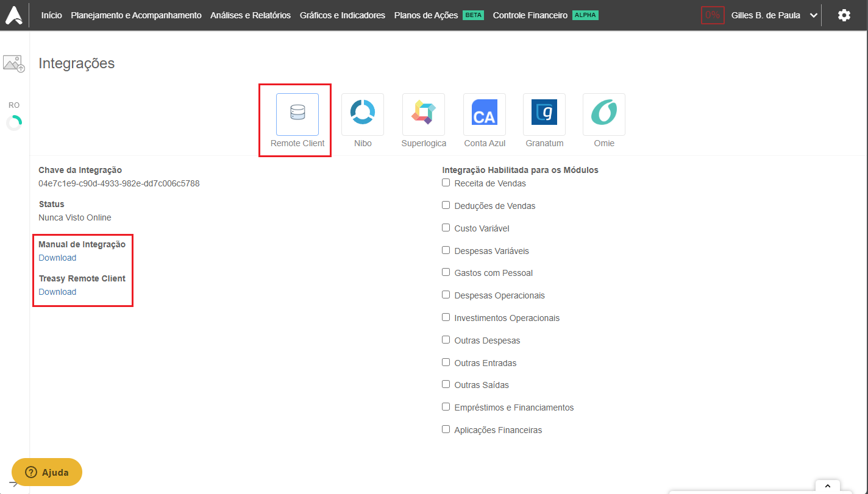Click the image upload icon in sidebar
The image size is (868, 494).
tap(14, 63)
